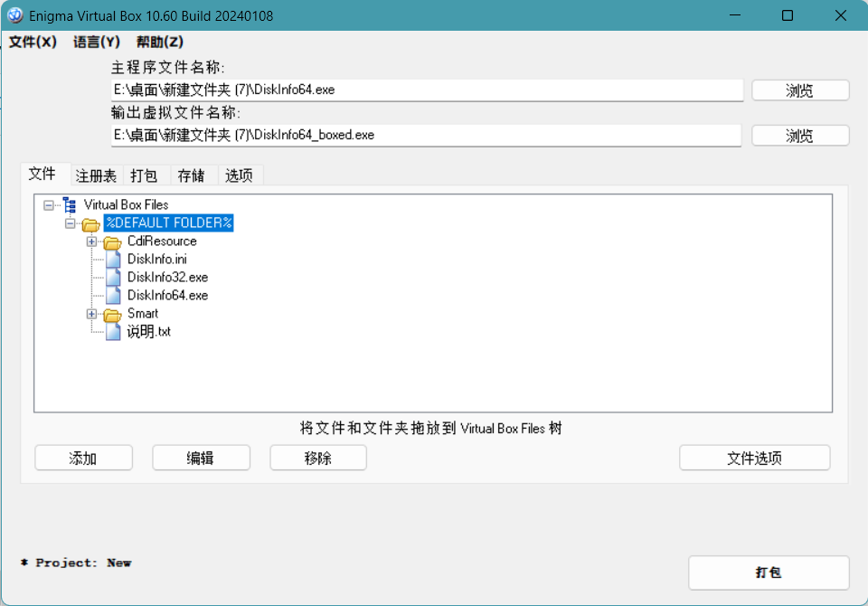
Task: Minimize the Enigma Virtual Box window
Action: click(x=735, y=15)
